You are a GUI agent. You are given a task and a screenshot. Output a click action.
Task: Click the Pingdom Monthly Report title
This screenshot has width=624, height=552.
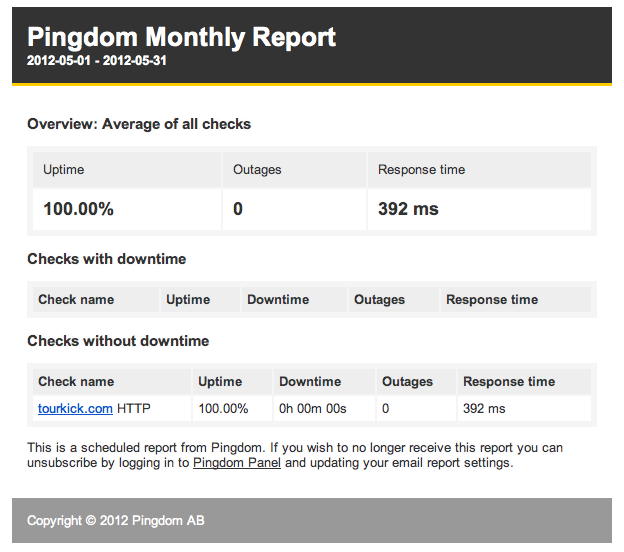pyautogui.click(x=181, y=37)
